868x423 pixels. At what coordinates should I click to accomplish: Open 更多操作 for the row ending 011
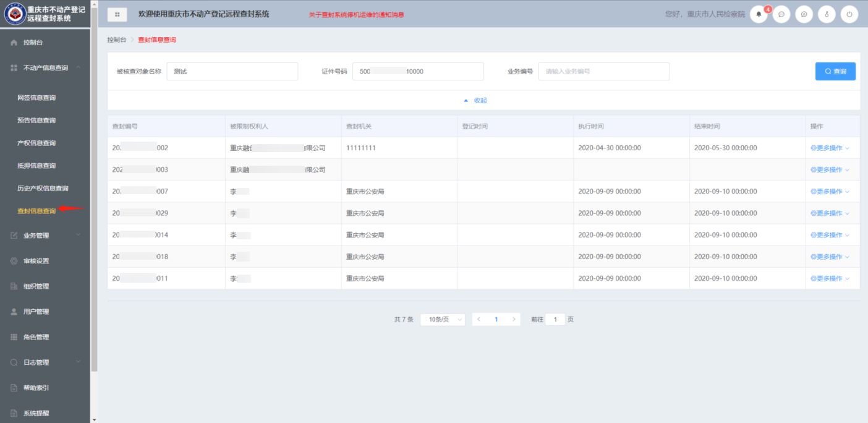[x=830, y=278]
